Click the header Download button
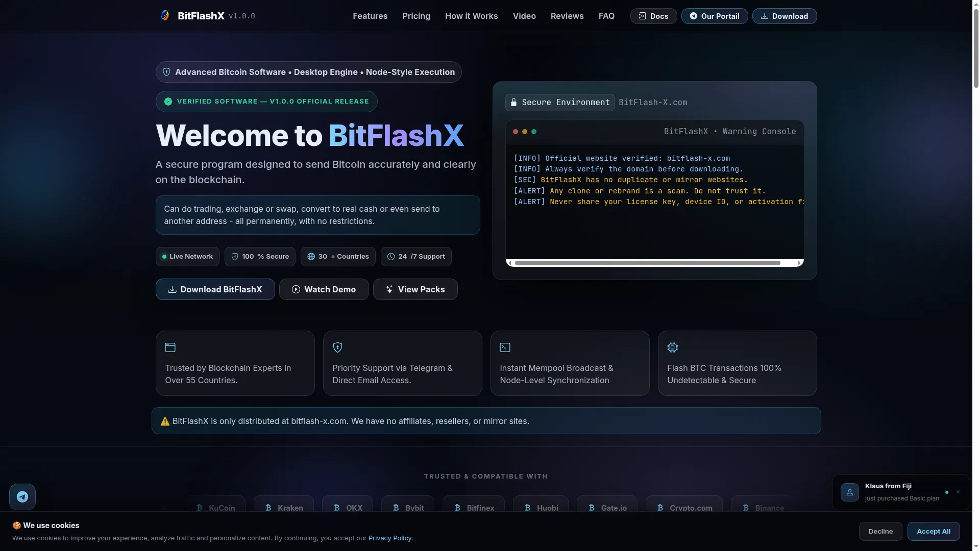The width and height of the screenshot is (980, 551). click(785, 16)
